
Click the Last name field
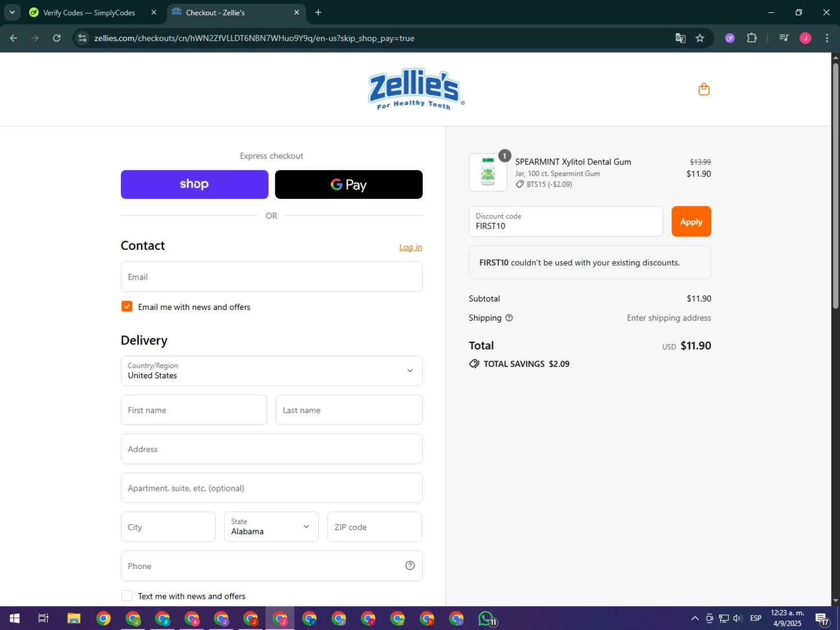(349, 410)
